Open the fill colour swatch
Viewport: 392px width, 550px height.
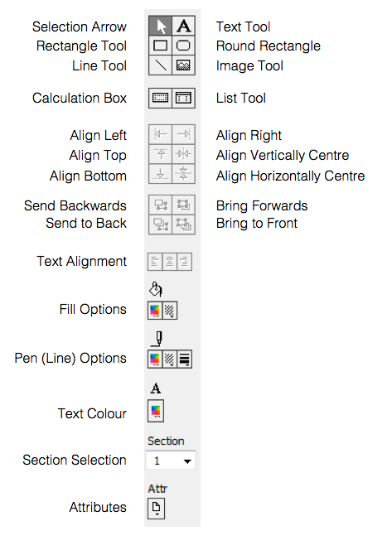[x=155, y=311]
